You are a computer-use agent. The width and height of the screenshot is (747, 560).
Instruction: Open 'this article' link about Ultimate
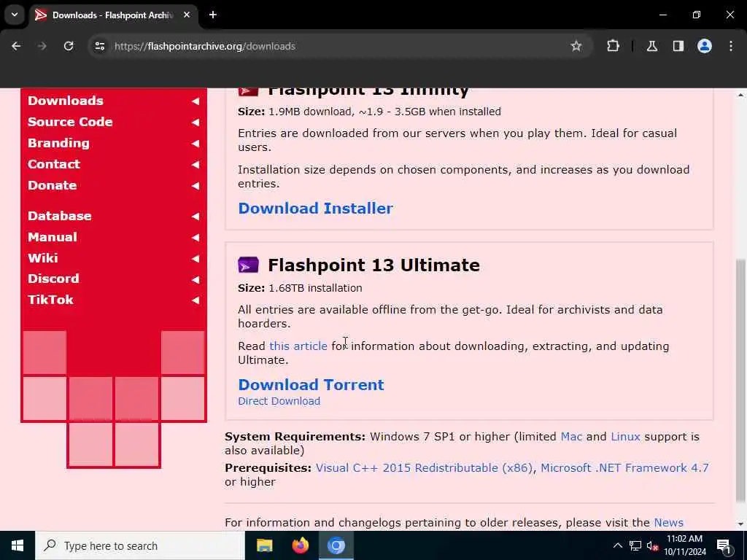pos(298,346)
